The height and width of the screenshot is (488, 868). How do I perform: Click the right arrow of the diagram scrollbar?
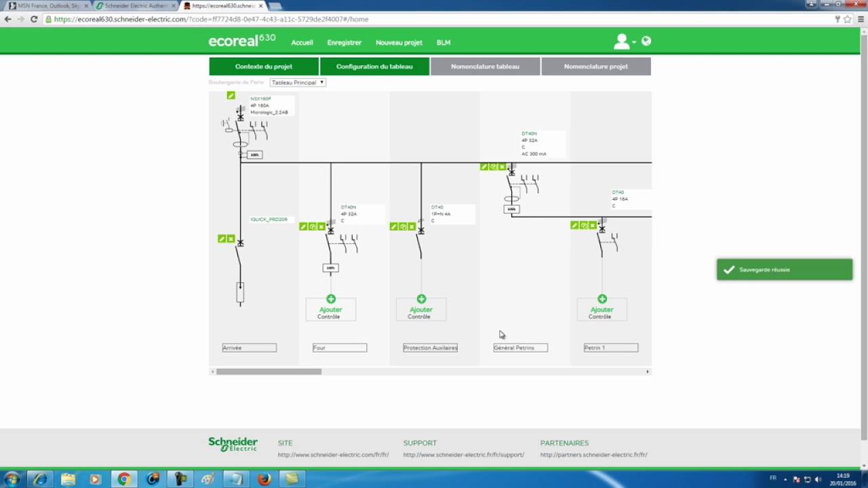648,371
